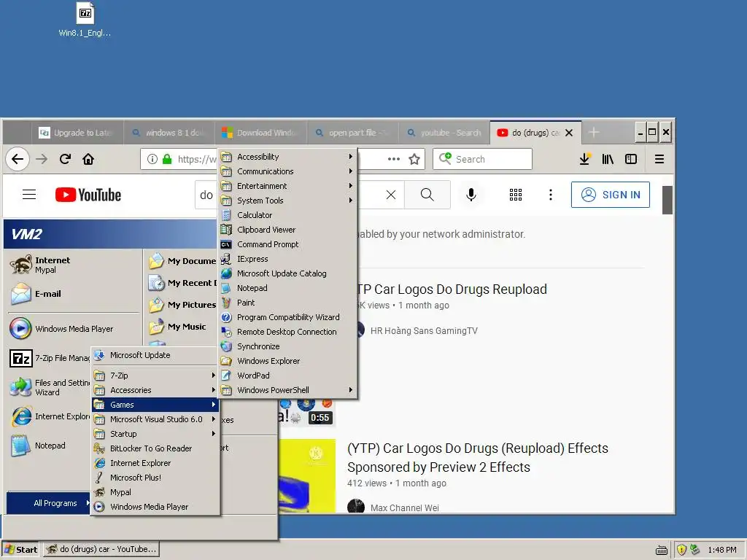Switch to the youtube - Search tab
The height and width of the screenshot is (560, 747).
pyautogui.click(x=444, y=133)
